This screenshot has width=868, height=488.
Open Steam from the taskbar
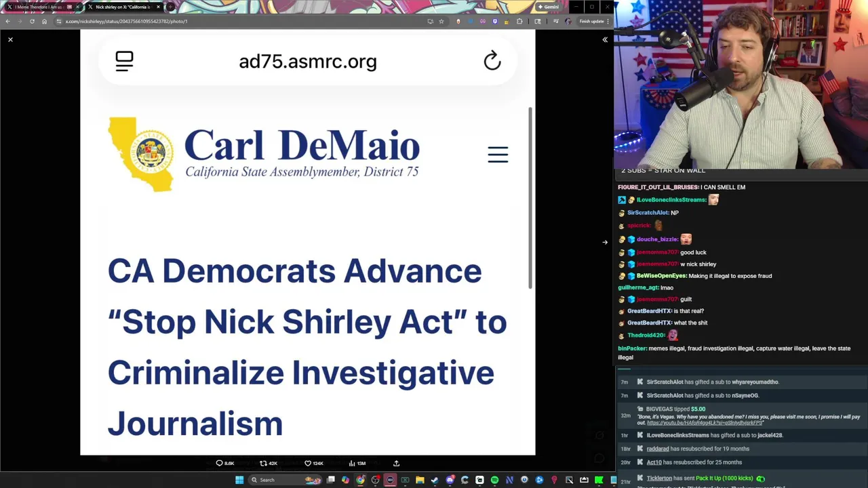click(434, 480)
